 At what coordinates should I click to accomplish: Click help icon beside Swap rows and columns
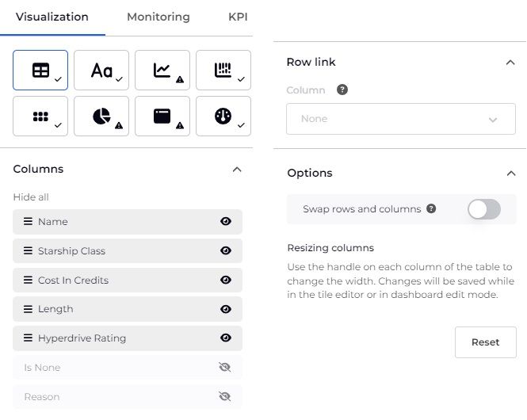[431, 208]
